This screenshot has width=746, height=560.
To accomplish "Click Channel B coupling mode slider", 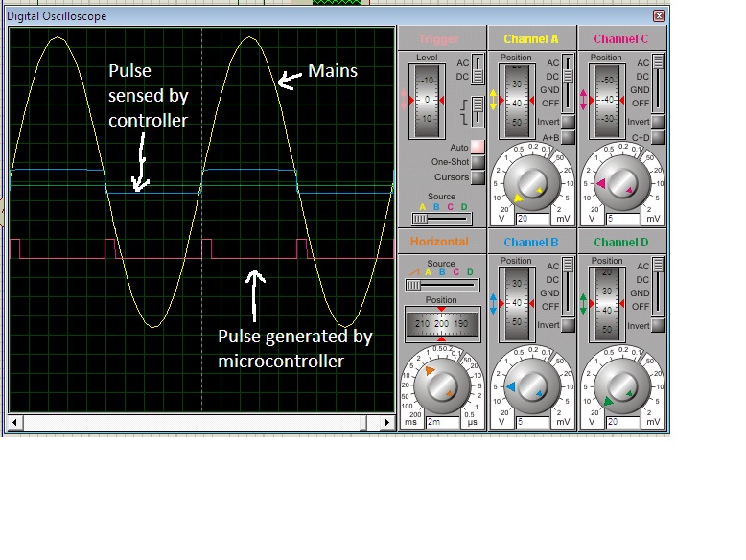I will (x=568, y=287).
